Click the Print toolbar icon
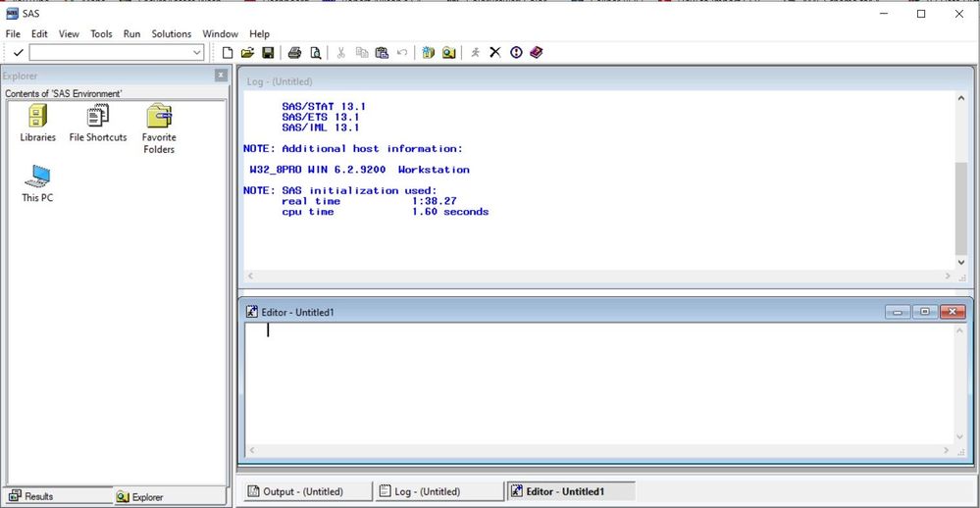980x508 pixels. [294, 53]
